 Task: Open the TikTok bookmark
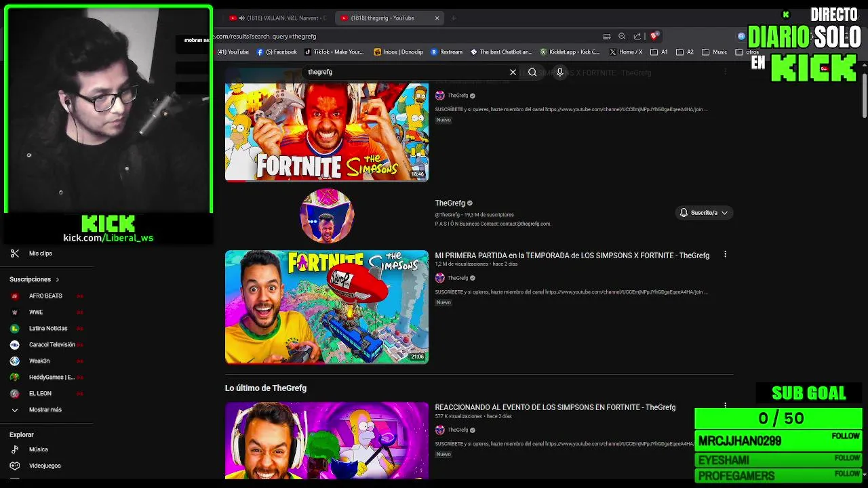coord(334,52)
